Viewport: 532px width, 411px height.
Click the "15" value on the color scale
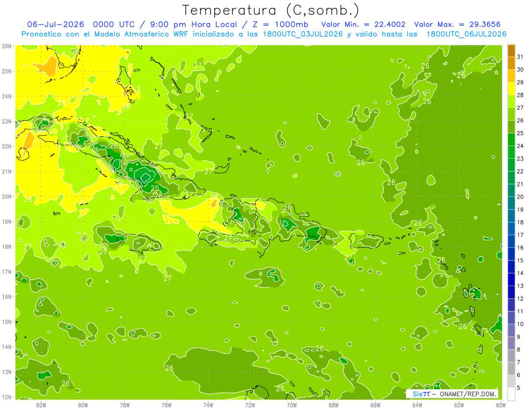tap(520, 261)
